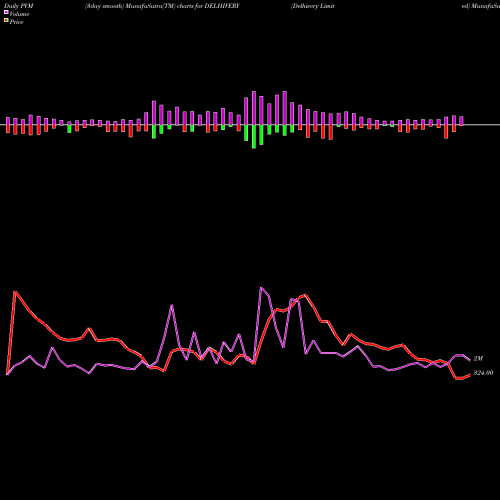Click the '2M' volume value label
Image resolution: width=500 pixels, height=500 pixels.
point(478,359)
